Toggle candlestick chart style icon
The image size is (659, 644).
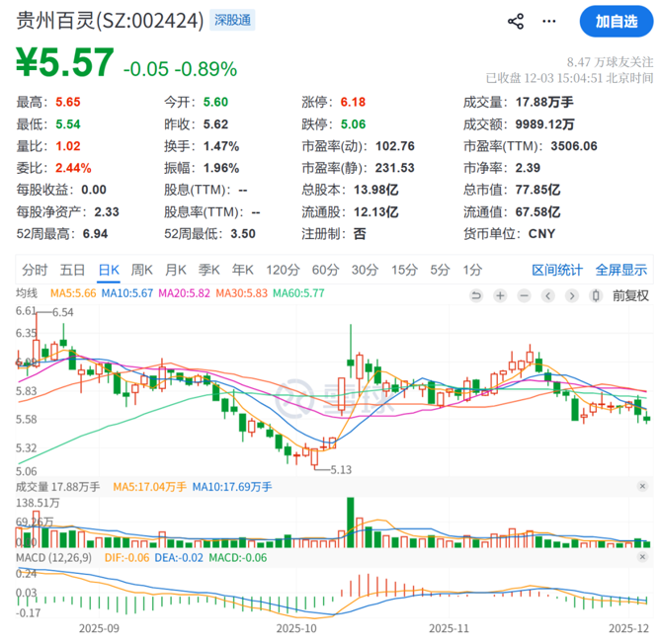[x=595, y=294]
